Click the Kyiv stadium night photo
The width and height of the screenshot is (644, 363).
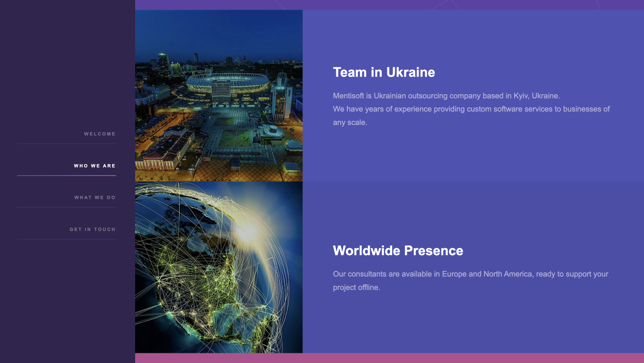219,95
